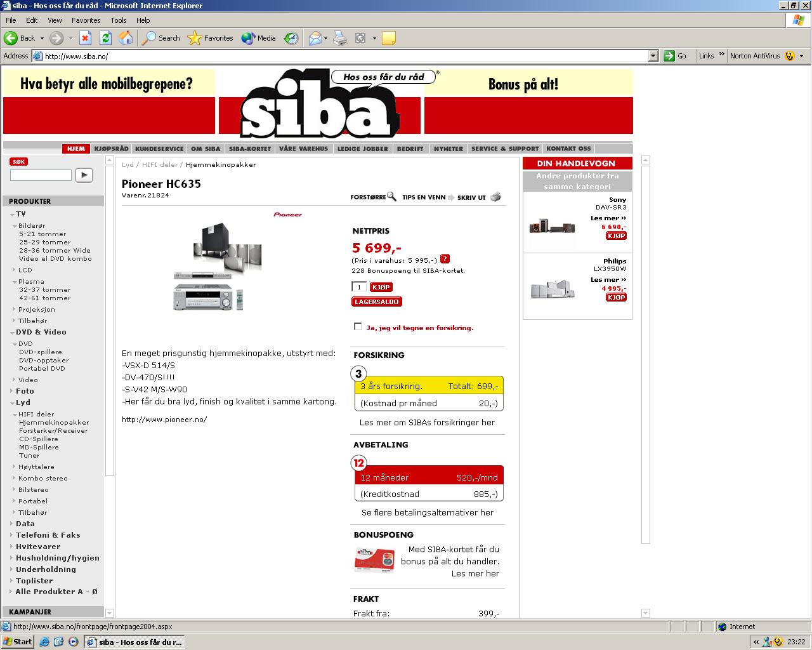The width and height of the screenshot is (812, 650).
Task: Stop page loading with the Stop icon
Action: click(85, 38)
